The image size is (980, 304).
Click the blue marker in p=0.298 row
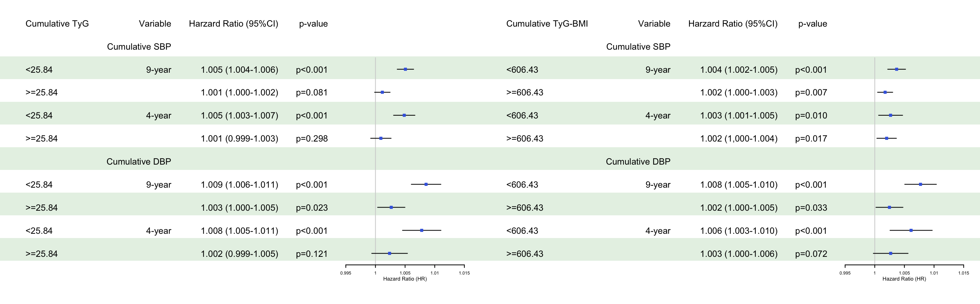coord(381,138)
